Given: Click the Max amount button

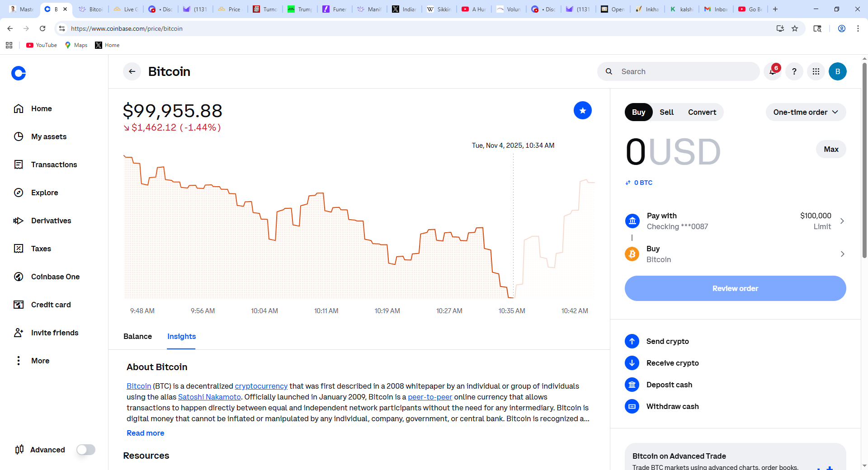Looking at the screenshot, I should (x=831, y=149).
